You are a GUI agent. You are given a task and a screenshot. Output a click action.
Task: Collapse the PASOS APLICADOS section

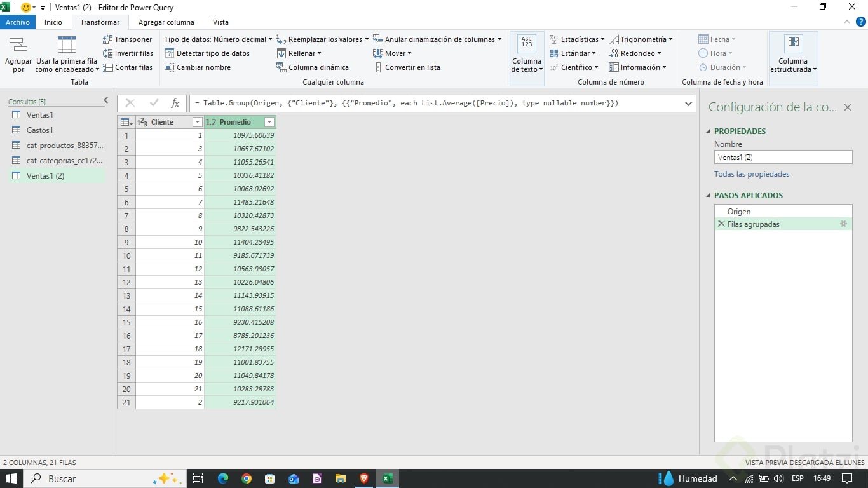[709, 196]
